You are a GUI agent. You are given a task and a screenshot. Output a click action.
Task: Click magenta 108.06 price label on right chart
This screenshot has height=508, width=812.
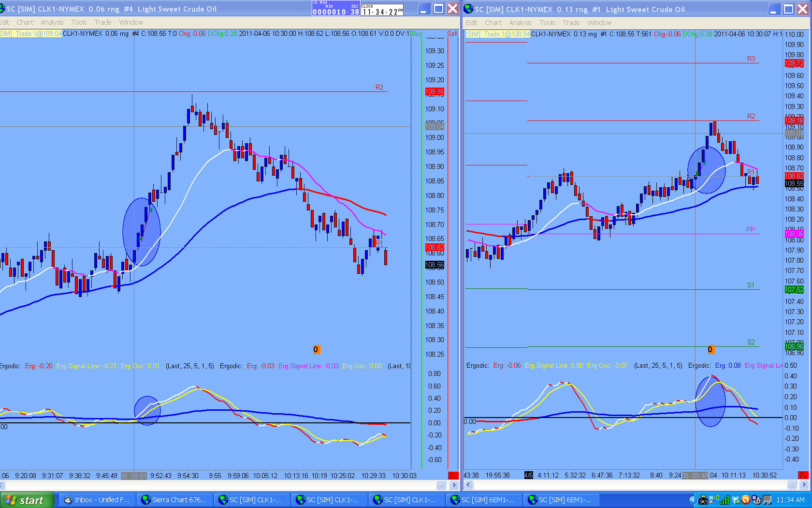[794, 234]
